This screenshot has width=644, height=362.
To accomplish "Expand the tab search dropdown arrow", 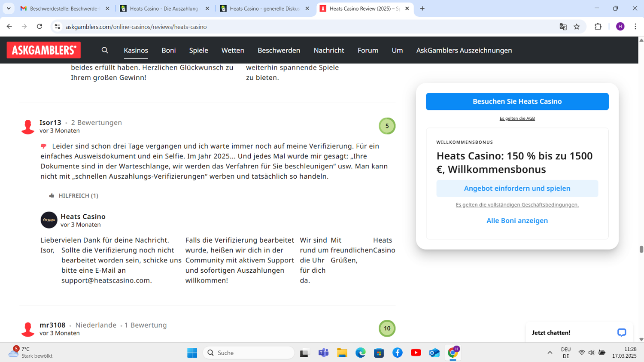I will [9, 9].
